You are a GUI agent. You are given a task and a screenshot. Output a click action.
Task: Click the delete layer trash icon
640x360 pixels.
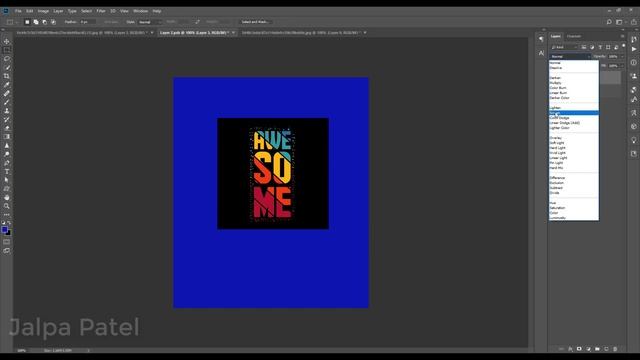coord(615,349)
